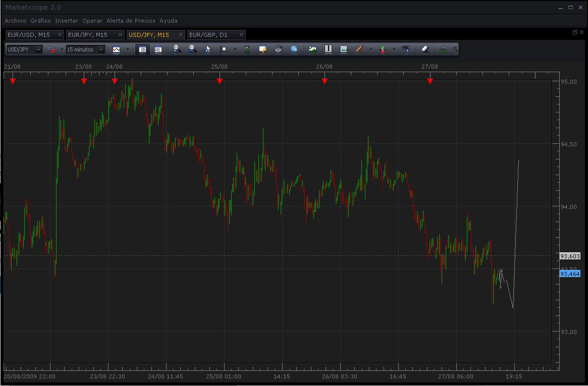Close the EUR/GBP, D1 tab
The height and width of the screenshot is (386, 588).
pos(241,35)
